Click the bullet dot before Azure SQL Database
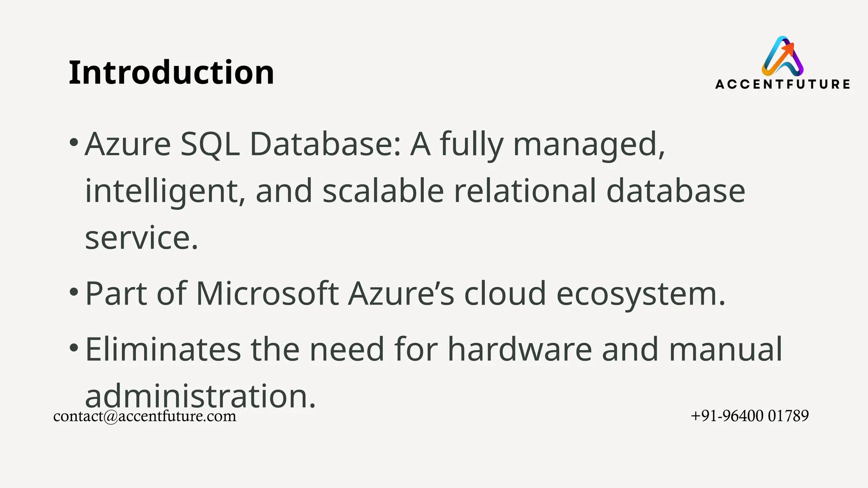Image resolution: width=868 pixels, height=488 pixels. tap(74, 142)
